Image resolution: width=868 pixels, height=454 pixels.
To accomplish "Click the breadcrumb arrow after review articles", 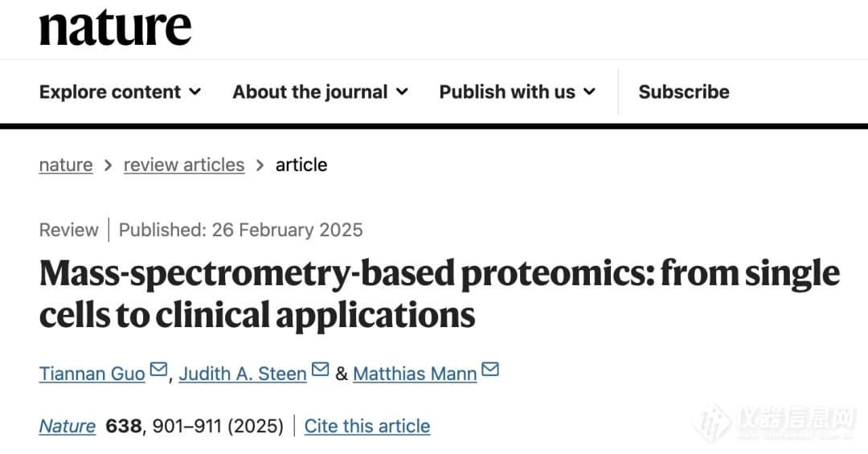I will coord(260,165).
